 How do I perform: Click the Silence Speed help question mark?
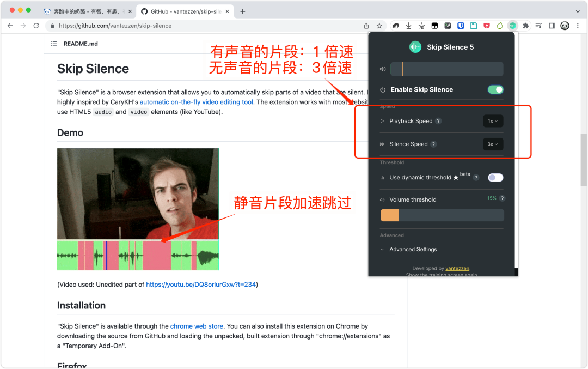[433, 144]
